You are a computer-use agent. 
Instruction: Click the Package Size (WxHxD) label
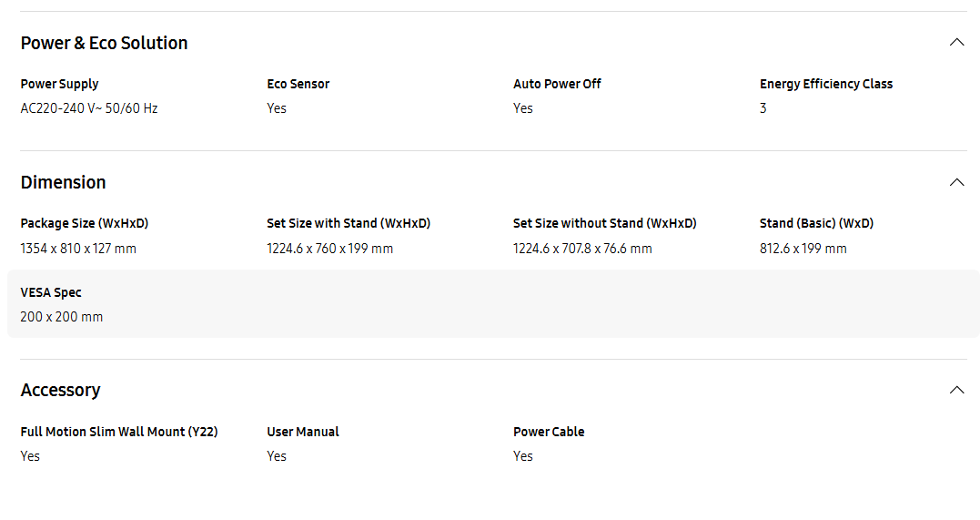coord(85,223)
